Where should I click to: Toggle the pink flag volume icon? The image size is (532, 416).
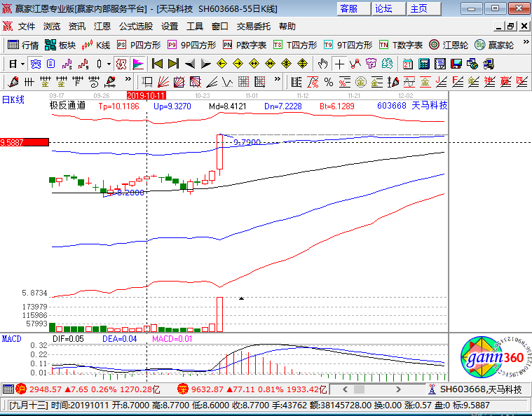click(x=138, y=64)
